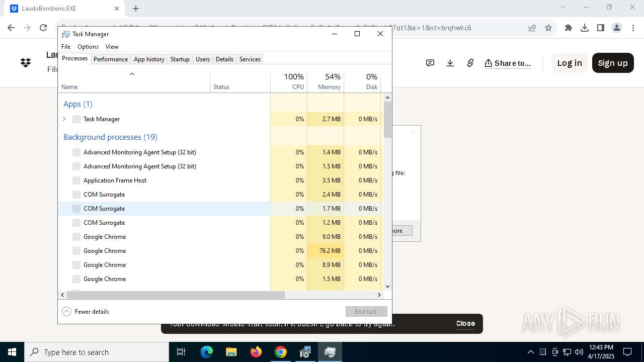Click the Sign up button

point(613,63)
